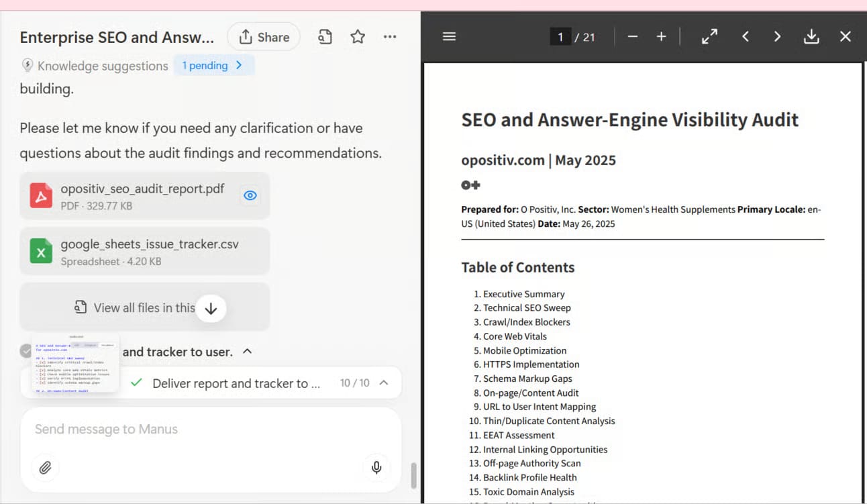867x504 pixels.
Task: Click the conversation title 'Enterprise SEO and Answ...'
Action: click(117, 37)
